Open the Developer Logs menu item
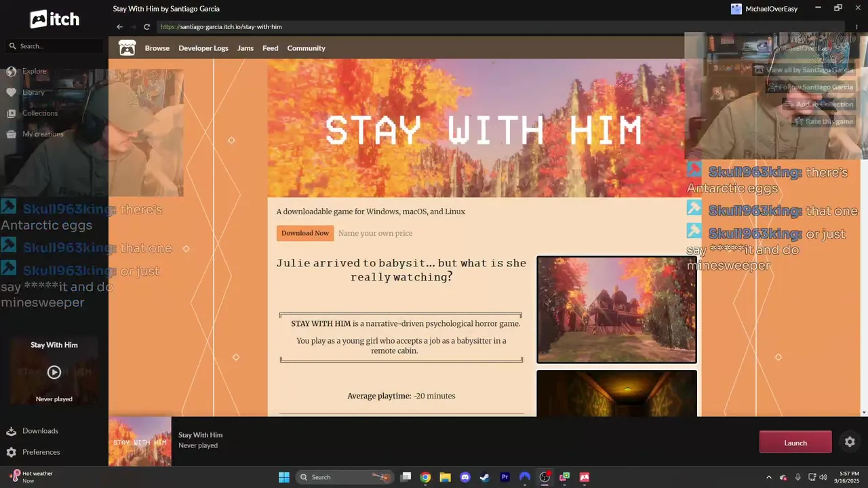This screenshot has height=488, width=868. (x=203, y=48)
